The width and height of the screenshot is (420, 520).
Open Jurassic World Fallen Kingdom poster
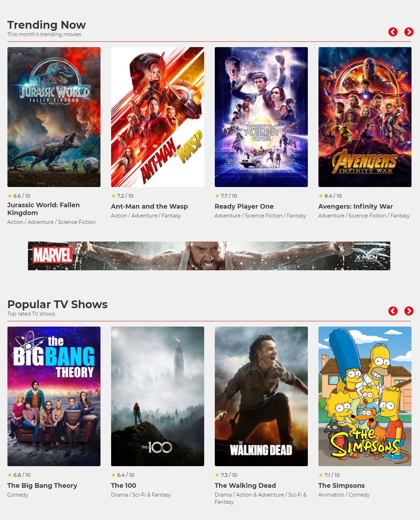point(54,117)
